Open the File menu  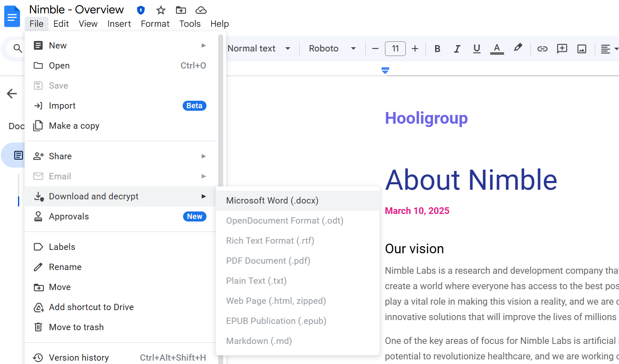[36, 24]
